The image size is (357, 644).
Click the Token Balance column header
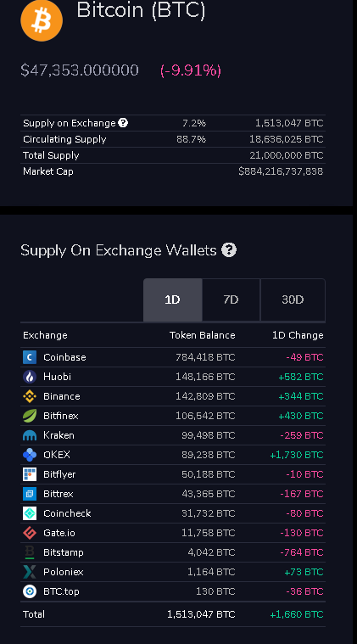[203, 335]
